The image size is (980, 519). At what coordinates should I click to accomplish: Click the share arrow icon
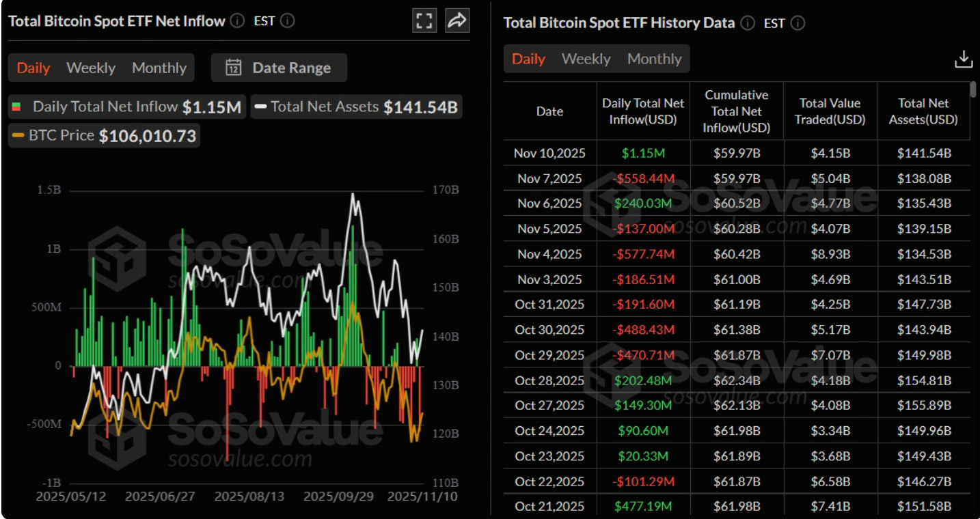click(x=457, y=21)
